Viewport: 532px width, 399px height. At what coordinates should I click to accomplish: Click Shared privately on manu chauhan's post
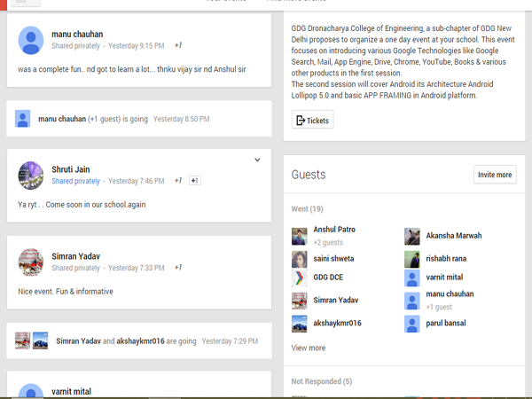coord(75,46)
